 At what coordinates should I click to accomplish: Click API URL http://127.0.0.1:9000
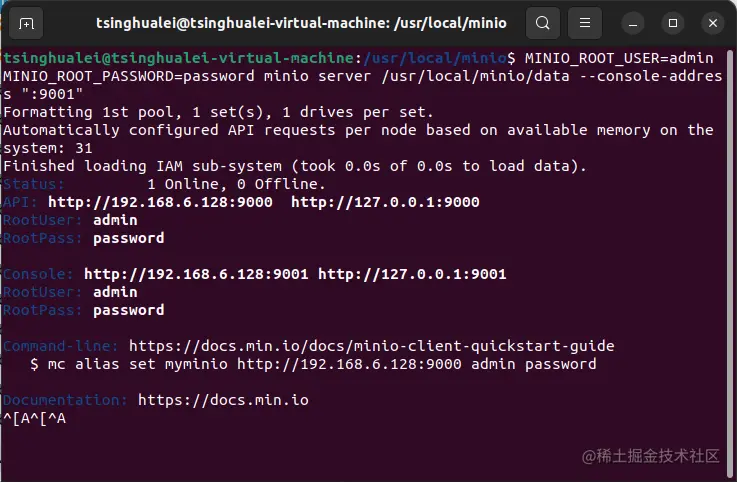point(385,202)
